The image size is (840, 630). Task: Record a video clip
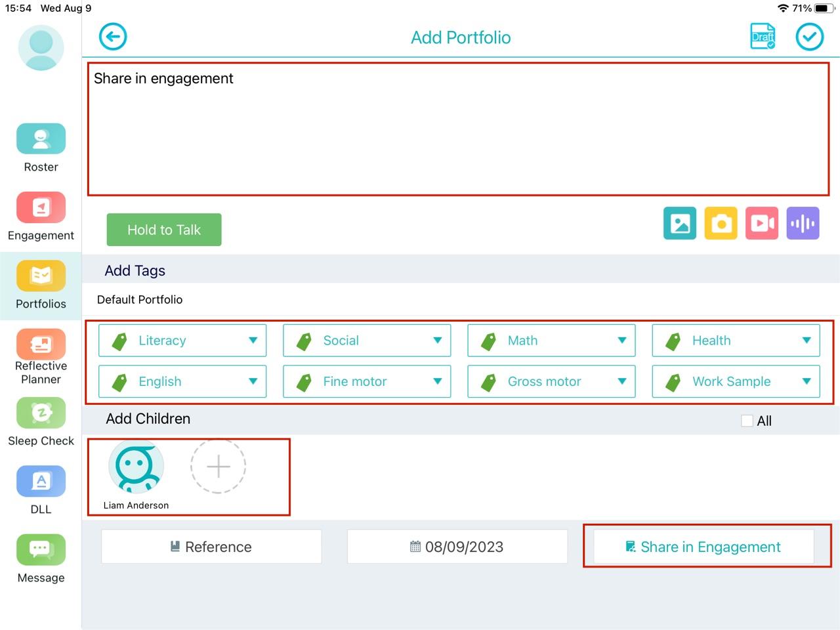pyautogui.click(x=761, y=223)
